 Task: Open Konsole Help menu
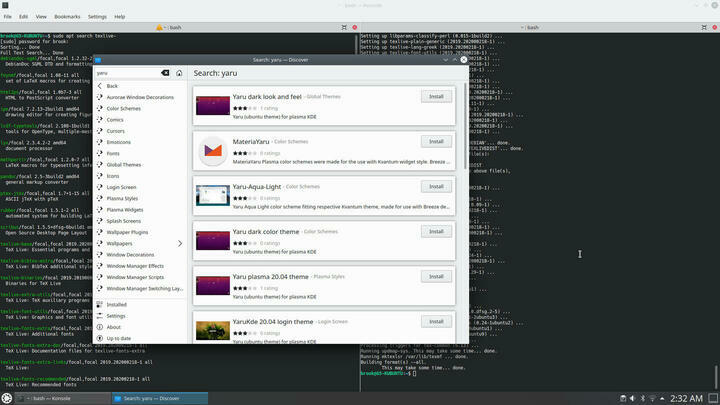pos(119,17)
